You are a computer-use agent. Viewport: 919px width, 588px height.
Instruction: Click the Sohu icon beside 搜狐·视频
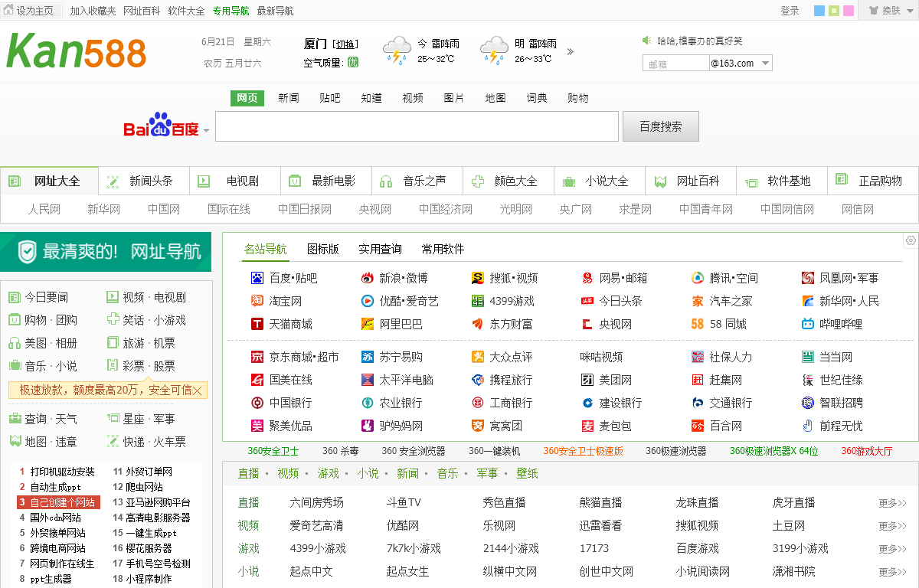pyautogui.click(x=478, y=278)
